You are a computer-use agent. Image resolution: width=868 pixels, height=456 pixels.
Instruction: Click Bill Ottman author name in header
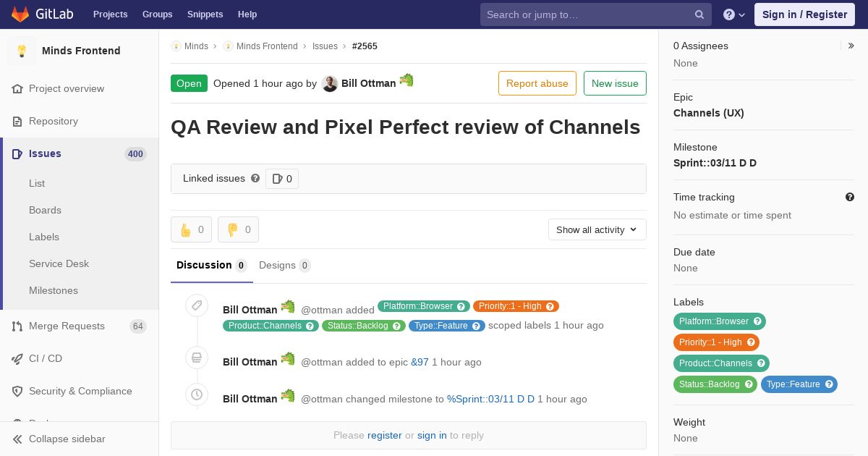pos(368,83)
